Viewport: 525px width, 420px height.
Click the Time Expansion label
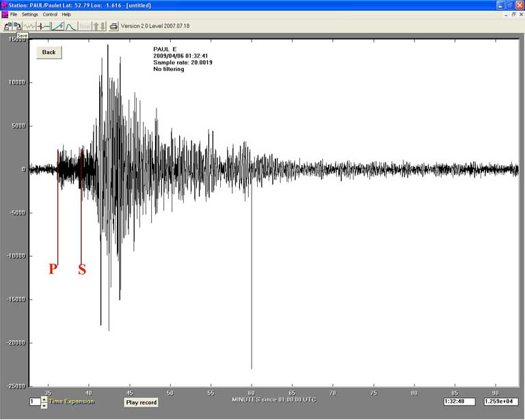click(72, 402)
